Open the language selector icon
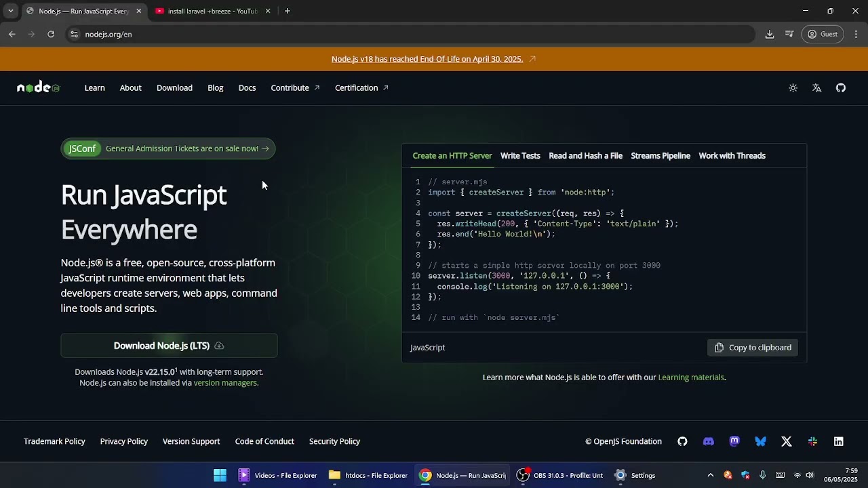The image size is (868, 488). 817,88
